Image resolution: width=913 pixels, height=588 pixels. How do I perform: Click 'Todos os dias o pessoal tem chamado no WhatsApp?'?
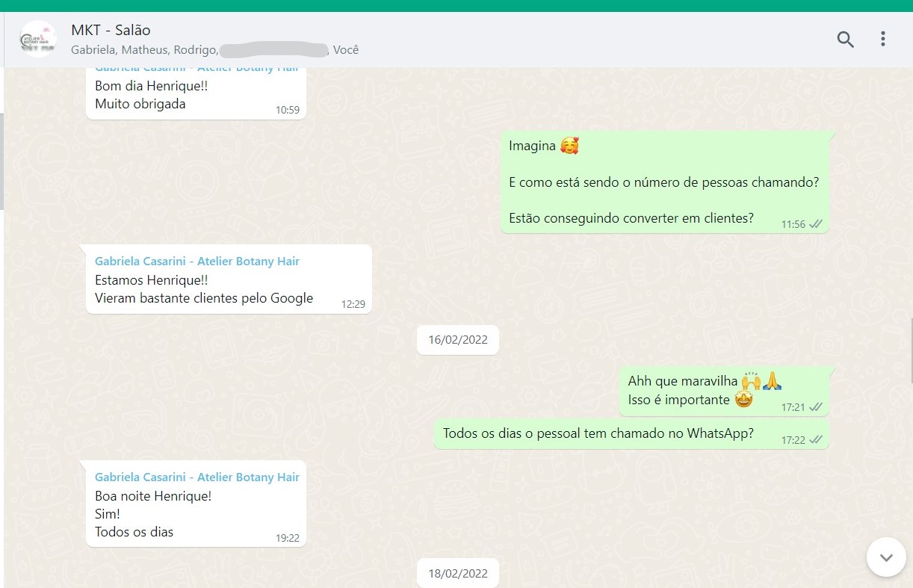click(598, 433)
